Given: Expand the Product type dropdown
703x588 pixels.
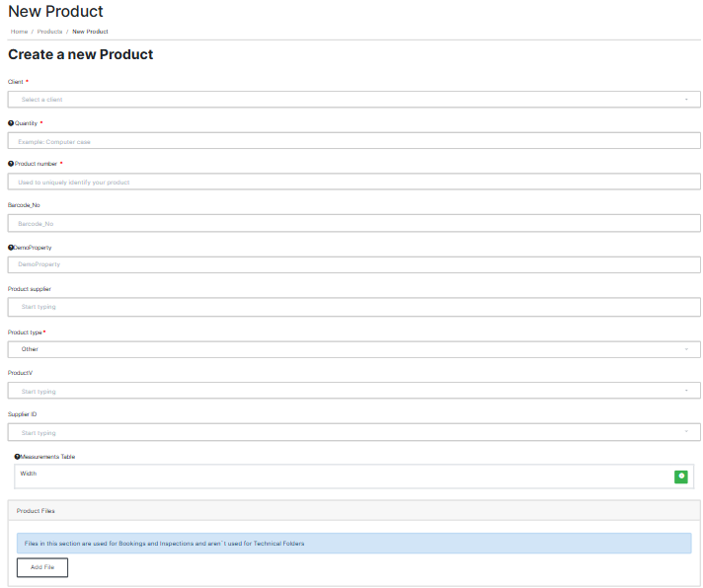Looking at the screenshot, I should [353, 349].
